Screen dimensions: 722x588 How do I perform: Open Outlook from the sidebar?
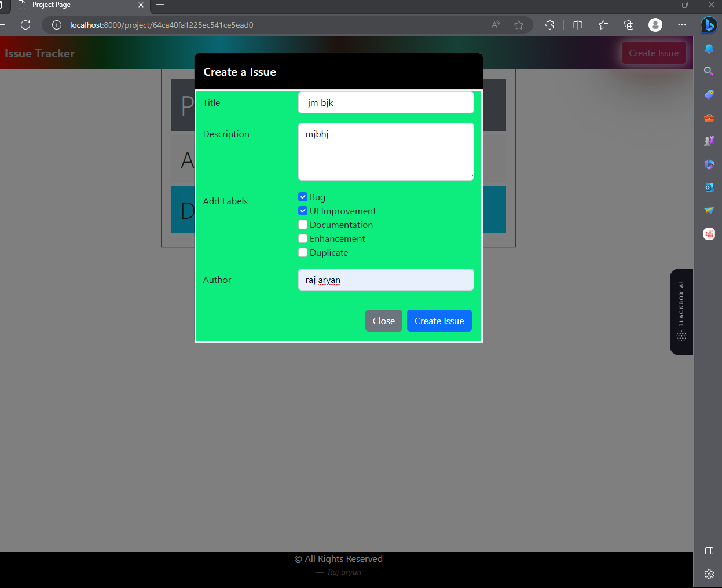point(709,187)
